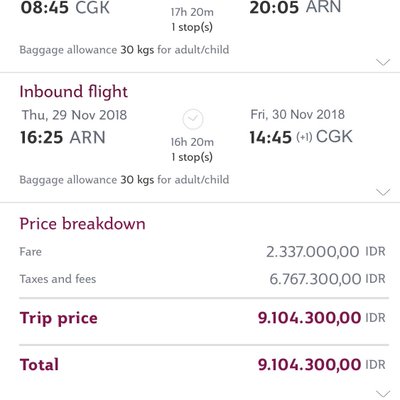Expand inbound flight details chevron
The width and height of the screenshot is (400, 400).
pos(383,192)
